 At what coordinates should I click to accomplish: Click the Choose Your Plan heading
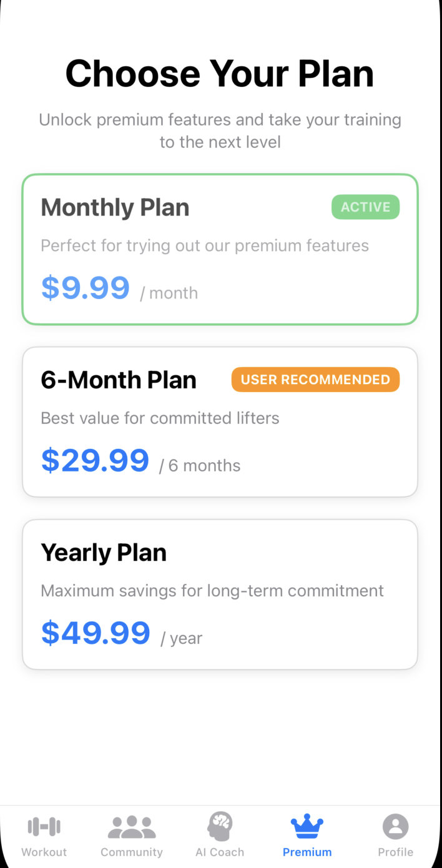click(x=220, y=74)
